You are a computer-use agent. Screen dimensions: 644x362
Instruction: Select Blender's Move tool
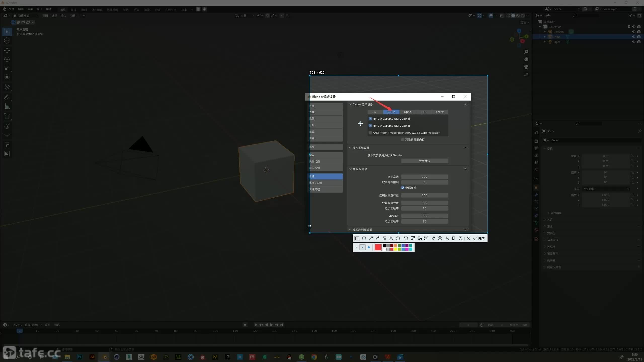click(x=7, y=51)
